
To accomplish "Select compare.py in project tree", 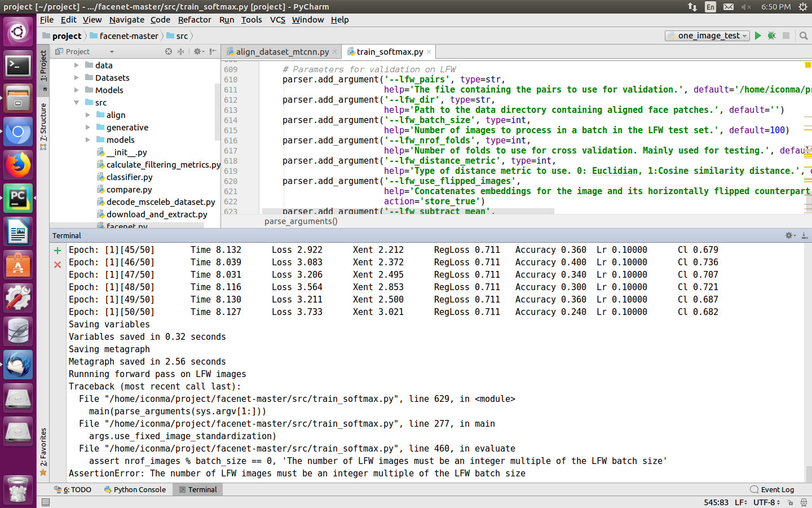I will point(129,189).
